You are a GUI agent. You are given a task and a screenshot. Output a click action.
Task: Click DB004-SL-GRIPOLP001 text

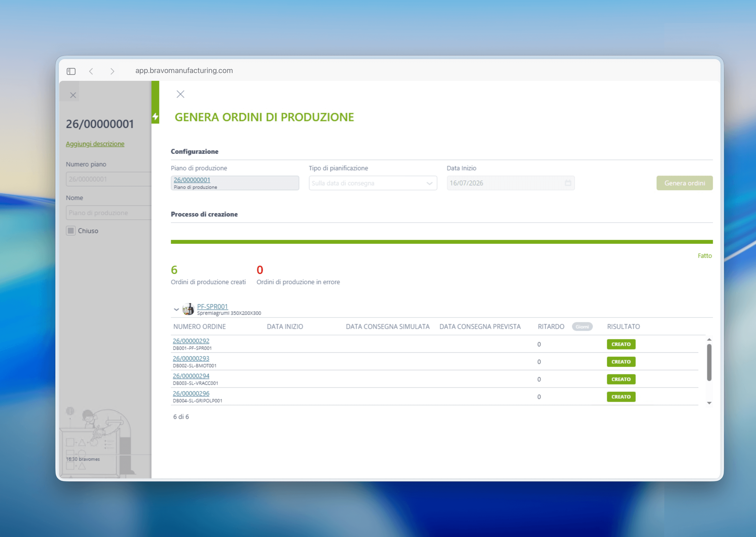point(198,401)
